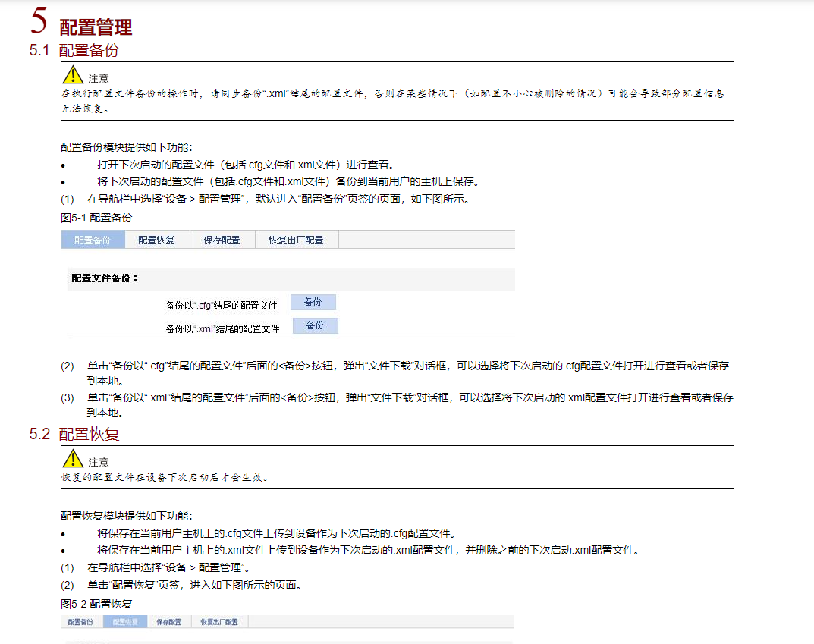Image resolution: width=814 pixels, height=644 pixels.
Task: Open the 保存配置 tab in figure 5-2
Action: pos(169,622)
